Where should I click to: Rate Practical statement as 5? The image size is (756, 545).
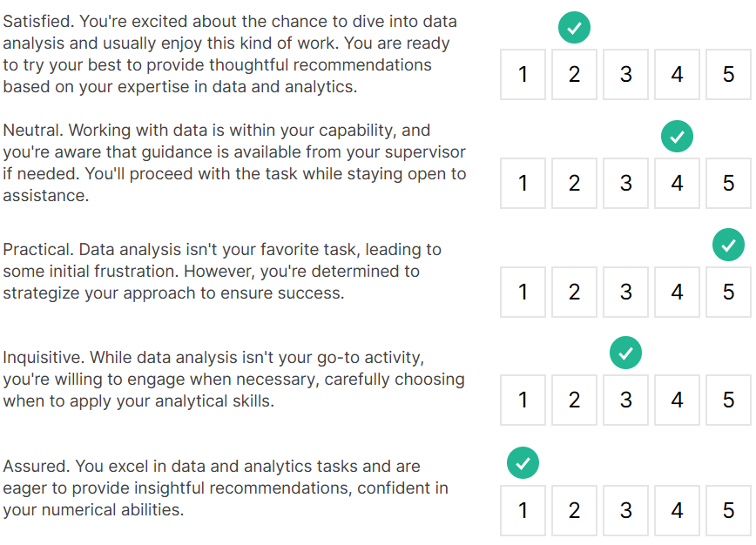point(729,293)
